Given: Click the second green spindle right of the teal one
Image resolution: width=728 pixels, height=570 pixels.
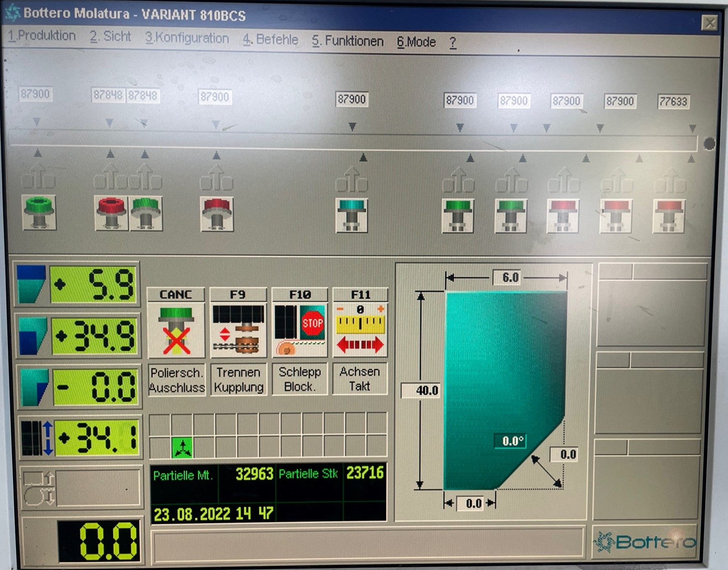Looking at the screenshot, I should [x=511, y=216].
